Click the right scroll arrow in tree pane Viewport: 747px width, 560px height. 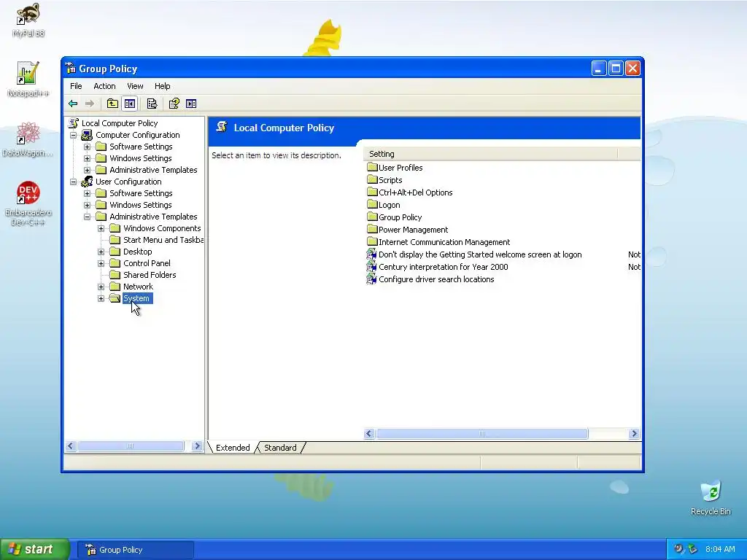click(197, 446)
